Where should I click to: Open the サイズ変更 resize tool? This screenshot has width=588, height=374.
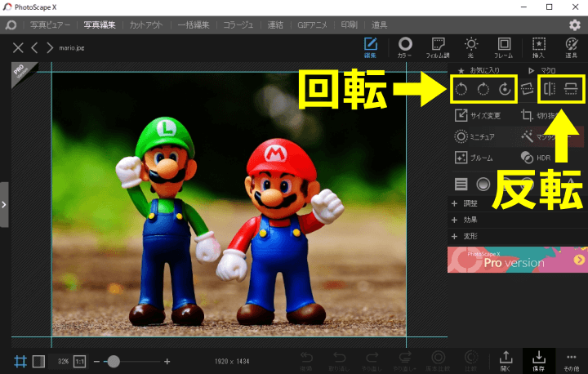(478, 115)
